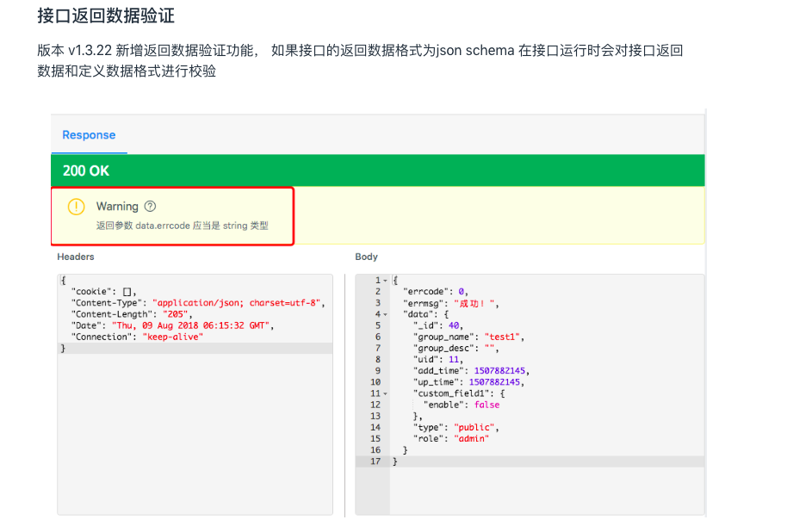Click the "Connection": "keep-alive" header line
Image resolution: width=812 pixels, height=526 pixels.
[x=137, y=337]
